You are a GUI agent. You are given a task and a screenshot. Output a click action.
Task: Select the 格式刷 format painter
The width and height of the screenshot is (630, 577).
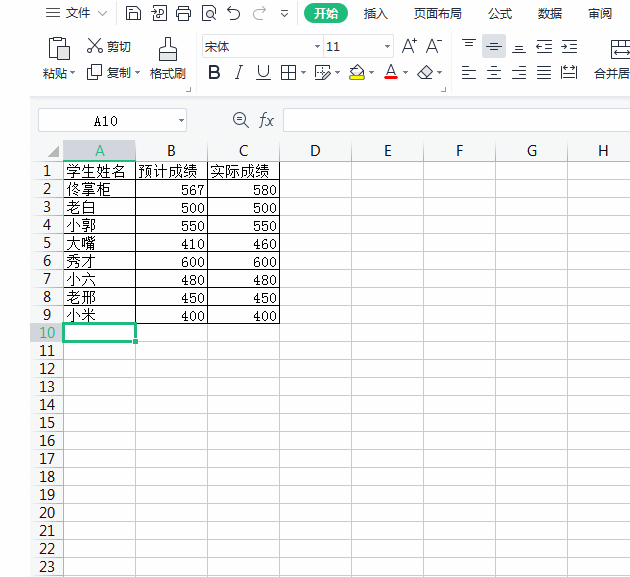(x=168, y=59)
